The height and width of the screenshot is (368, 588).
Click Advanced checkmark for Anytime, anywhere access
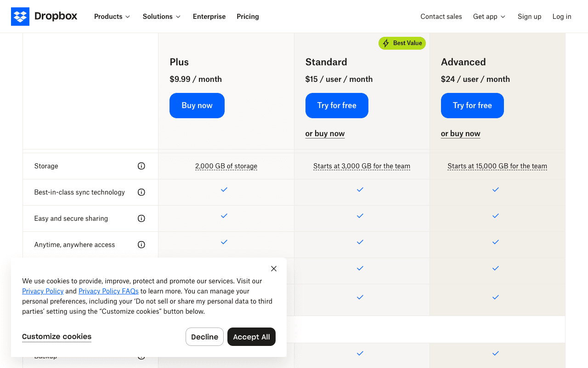coord(496,242)
